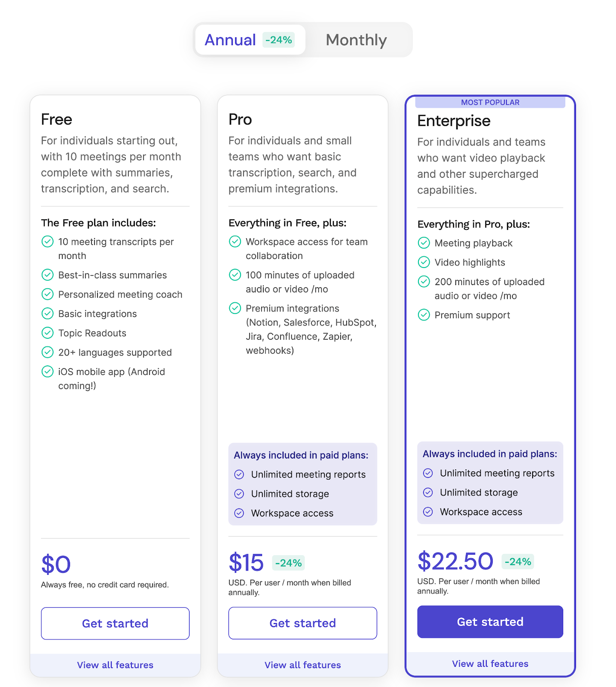This screenshot has width=616, height=687.
Task: Click the MOST POPULAR banner
Action: coord(490,102)
